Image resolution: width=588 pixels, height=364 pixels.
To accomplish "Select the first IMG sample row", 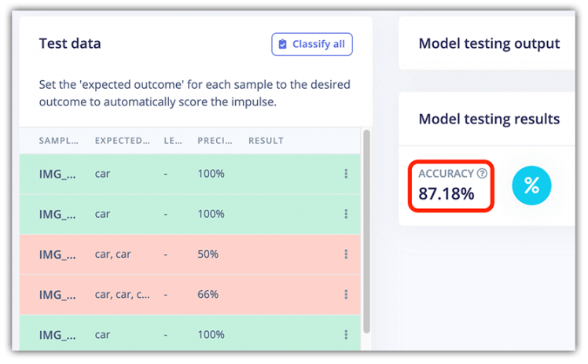I will pos(58,174).
